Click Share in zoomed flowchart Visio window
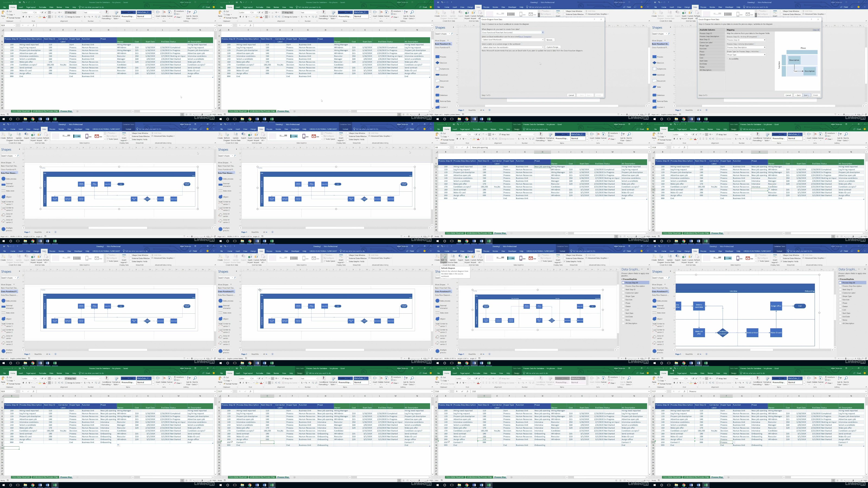Image resolution: width=868 pixels, height=488 pixels. (844, 251)
